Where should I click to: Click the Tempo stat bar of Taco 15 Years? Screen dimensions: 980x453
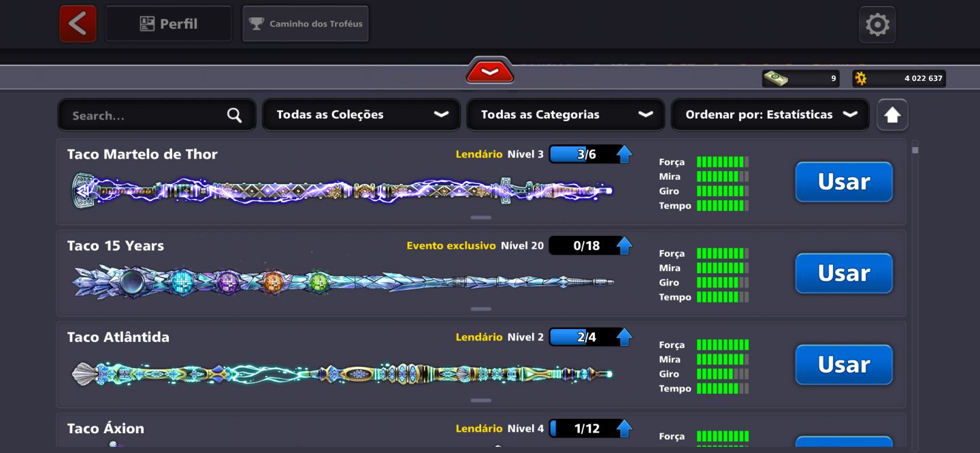coord(723,297)
